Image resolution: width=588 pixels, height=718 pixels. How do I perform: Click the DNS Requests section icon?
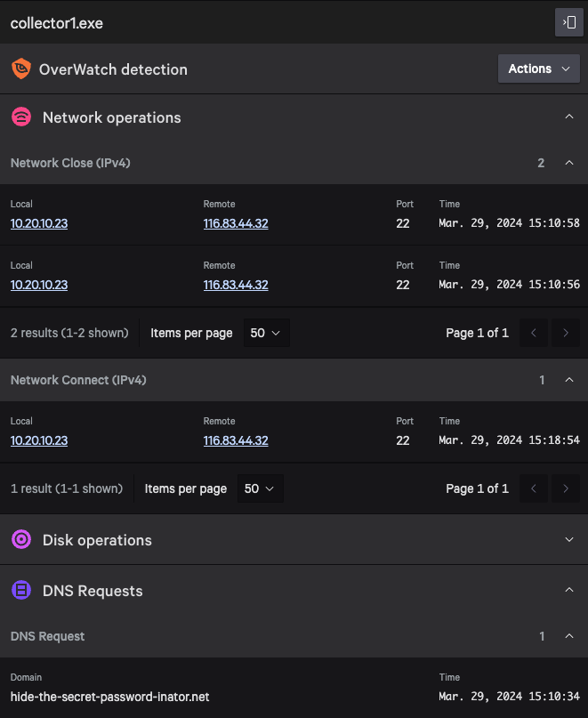click(x=21, y=591)
